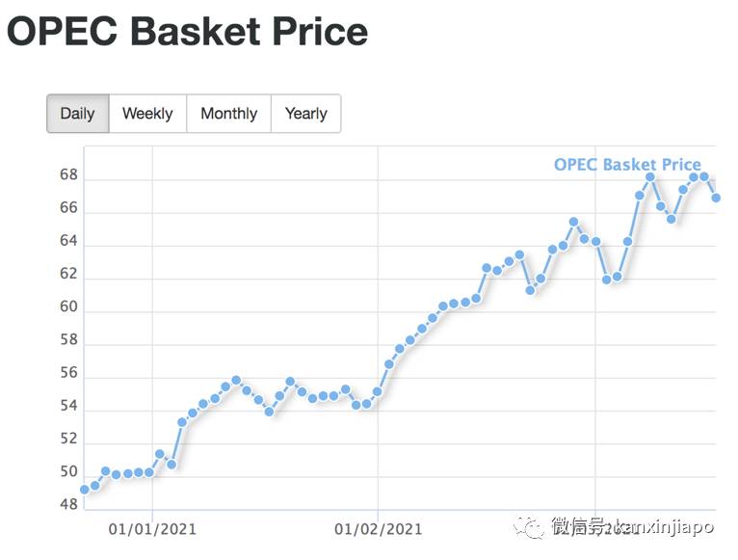
Task: Click the 60 value on the price axis
Action: pyautogui.click(x=68, y=309)
